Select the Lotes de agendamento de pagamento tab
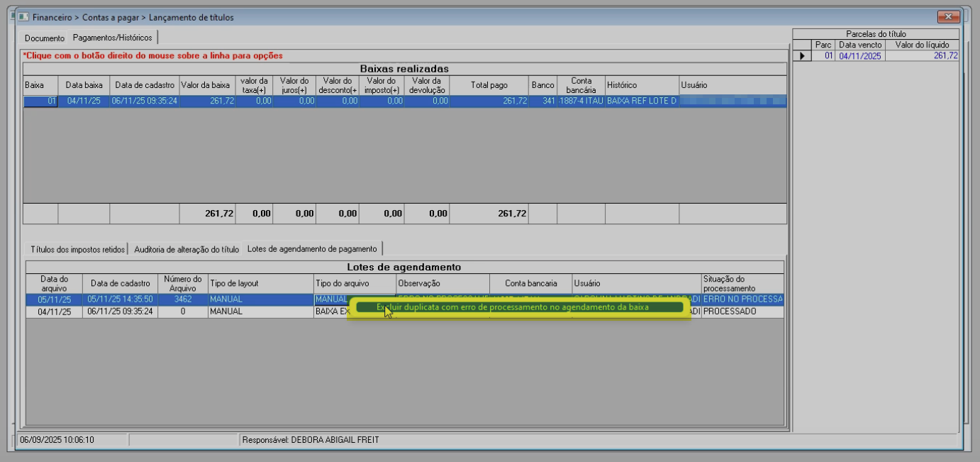Image resolution: width=980 pixels, height=462 pixels. pos(311,249)
